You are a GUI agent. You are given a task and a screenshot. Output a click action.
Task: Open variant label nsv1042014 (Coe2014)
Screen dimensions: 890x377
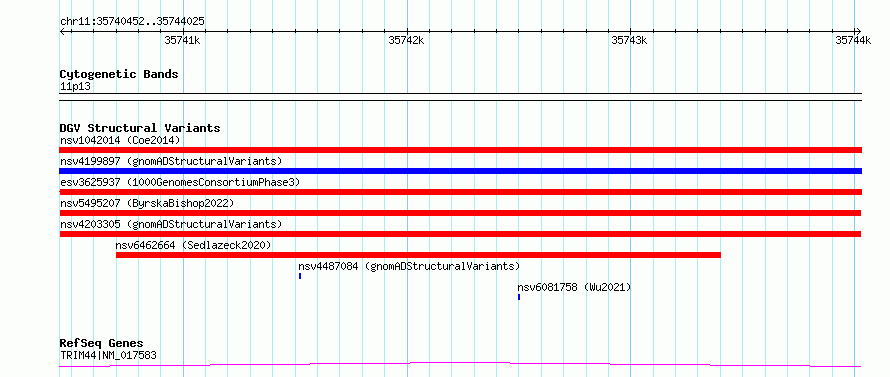coord(120,140)
